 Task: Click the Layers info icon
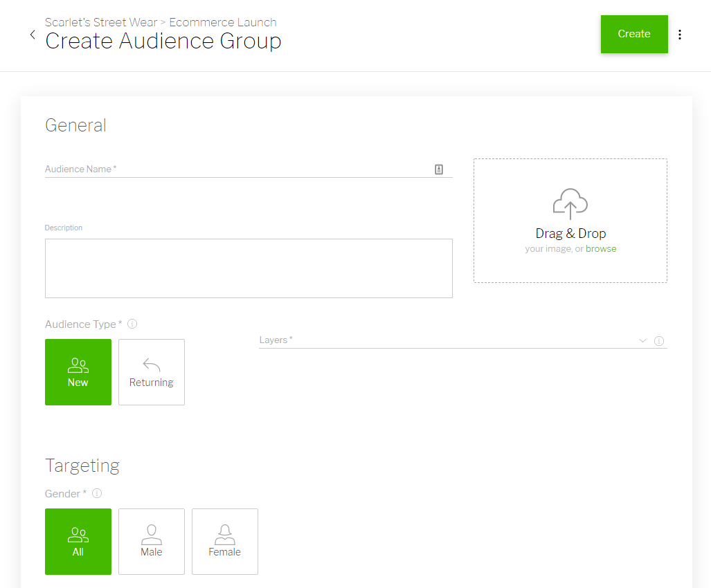[659, 341]
